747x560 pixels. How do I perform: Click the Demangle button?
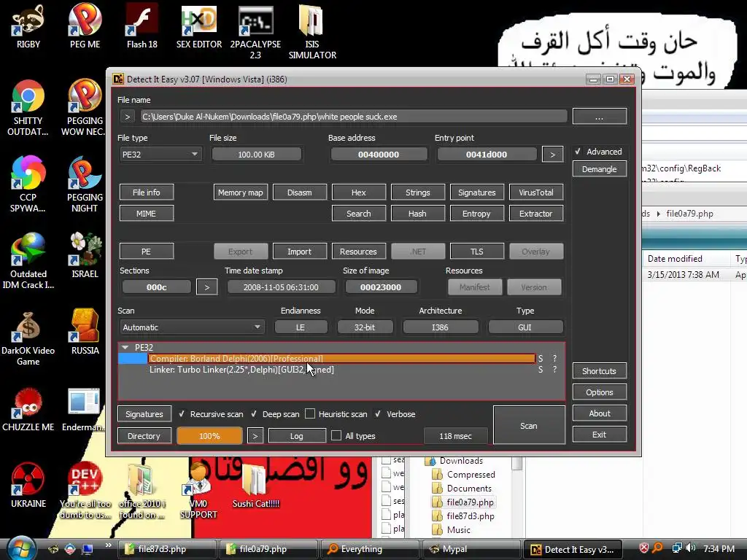pos(600,169)
